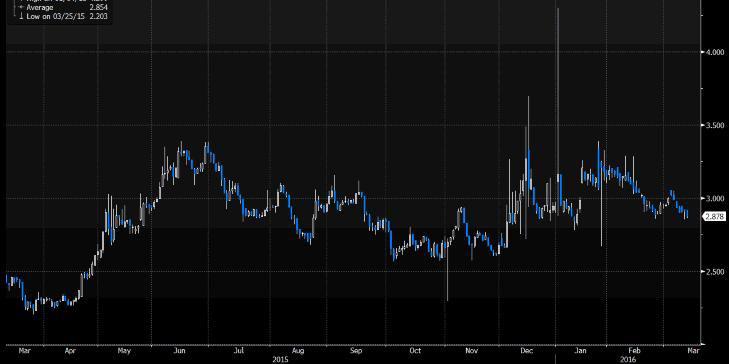Image resolution: width=729 pixels, height=364 pixels.
Task: Click the 2016 year label
Action: click(x=626, y=359)
